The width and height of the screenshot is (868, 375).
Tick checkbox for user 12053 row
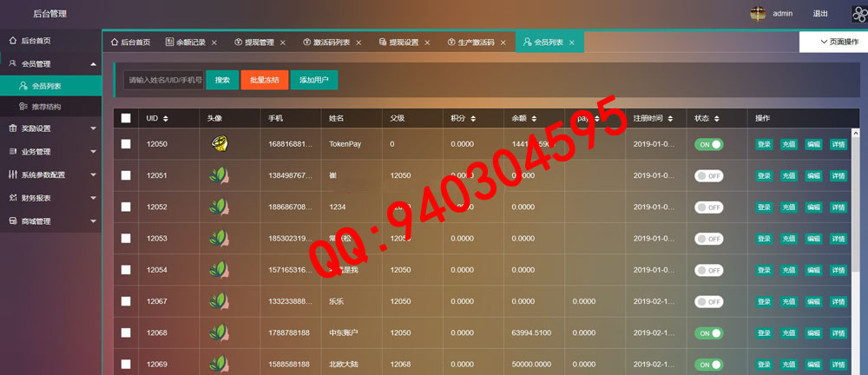click(x=126, y=239)
